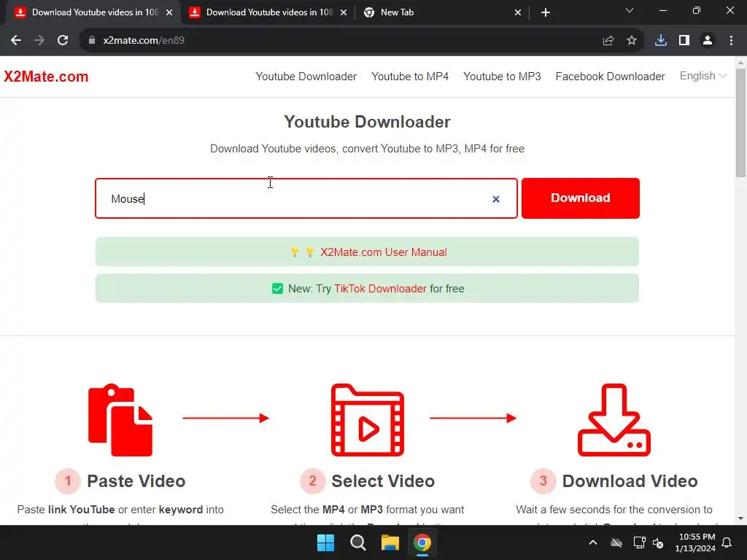The width and height of the screenshot is (747, 560).
Task: Click the red Download button
Action: pos(580,198)
